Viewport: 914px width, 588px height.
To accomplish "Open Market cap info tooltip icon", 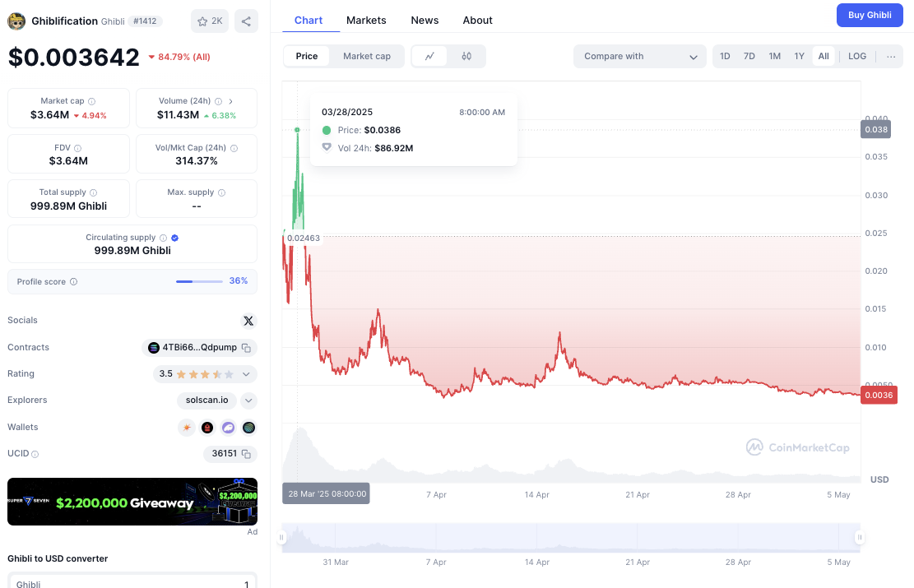I will [91, 101].
